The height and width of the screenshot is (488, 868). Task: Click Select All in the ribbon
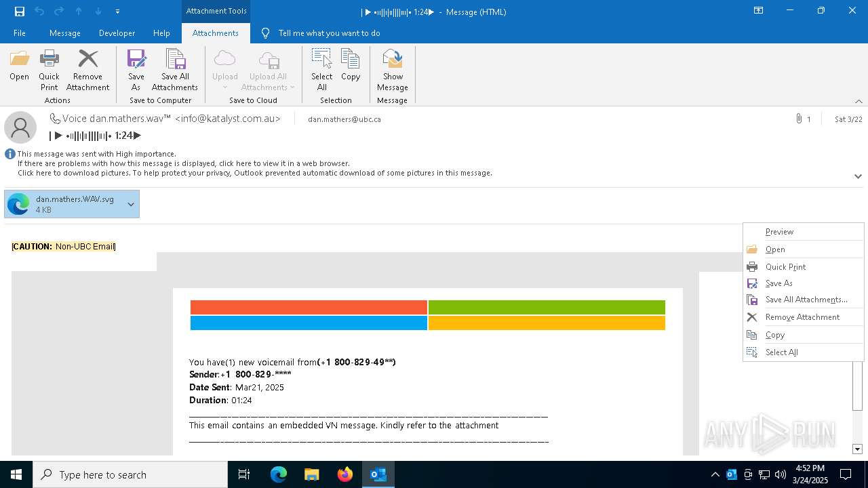(322, 70)
